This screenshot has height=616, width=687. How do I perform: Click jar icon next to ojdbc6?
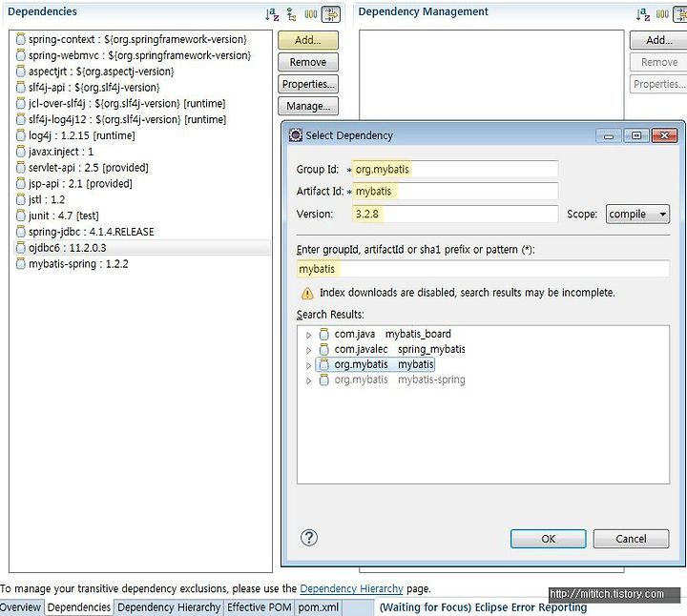point(20,248)
